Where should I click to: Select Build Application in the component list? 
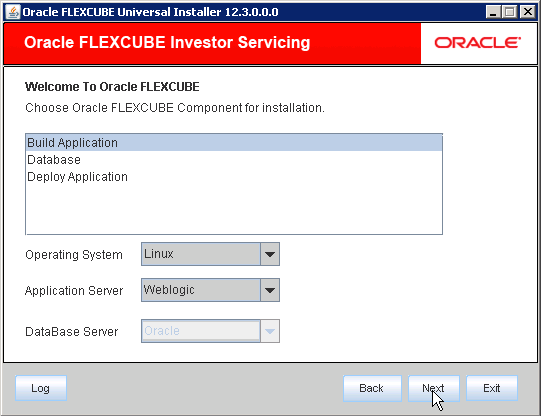click(234, 143)
